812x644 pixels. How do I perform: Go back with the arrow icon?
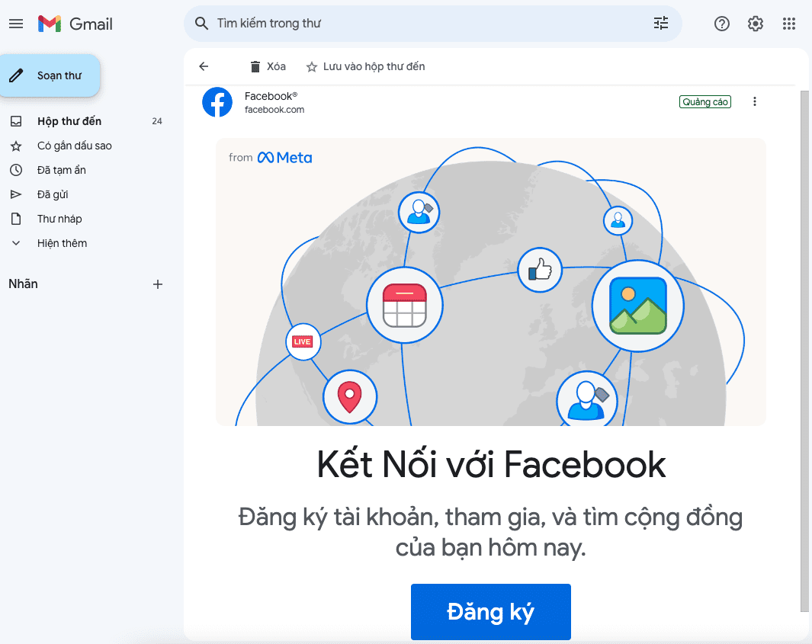coord(204,66)
